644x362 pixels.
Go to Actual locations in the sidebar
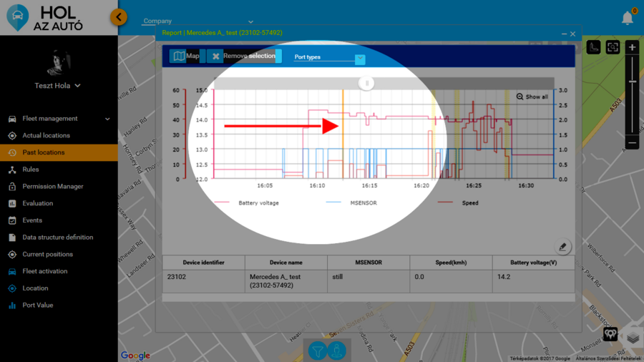[x=46, y=135]
